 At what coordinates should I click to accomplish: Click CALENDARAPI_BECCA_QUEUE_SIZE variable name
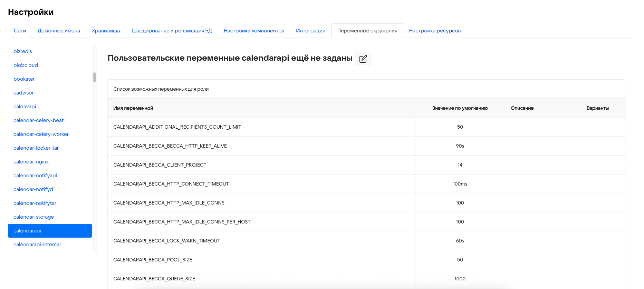point(154,279)
